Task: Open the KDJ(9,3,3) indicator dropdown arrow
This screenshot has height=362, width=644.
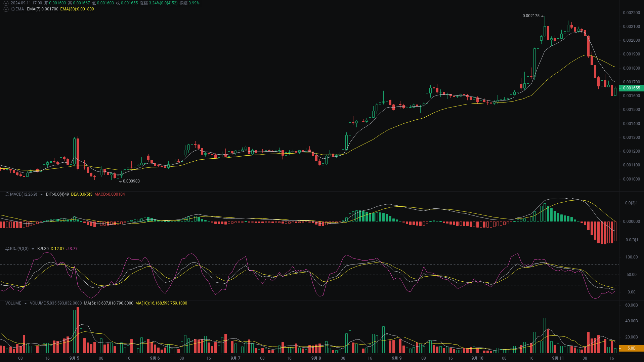Action: click(33, 249)
